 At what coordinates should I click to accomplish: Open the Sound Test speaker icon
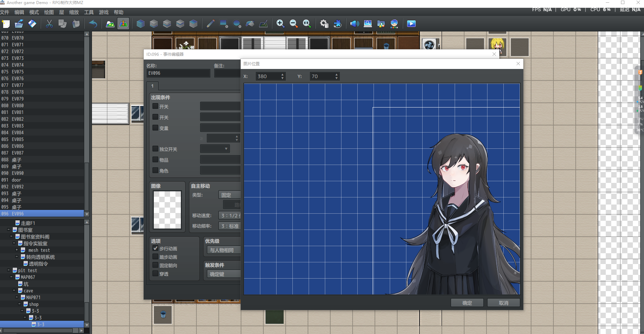(x=354, y=24)
